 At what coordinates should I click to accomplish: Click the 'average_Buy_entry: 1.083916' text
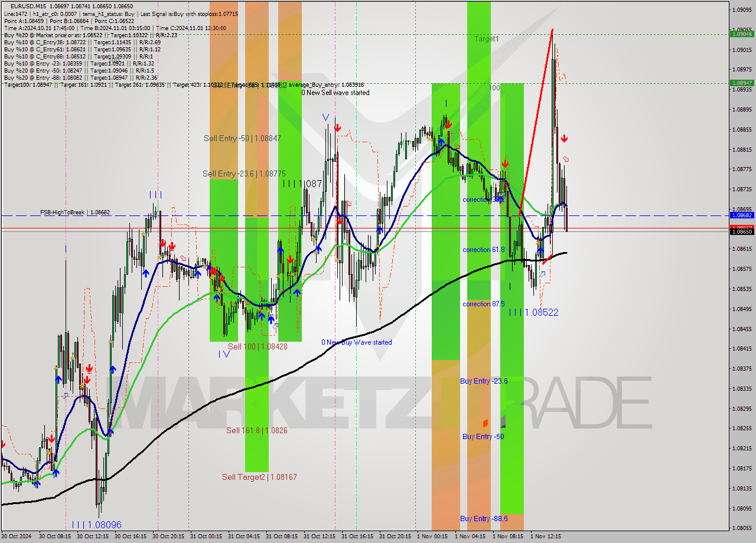tap(327, 85)
